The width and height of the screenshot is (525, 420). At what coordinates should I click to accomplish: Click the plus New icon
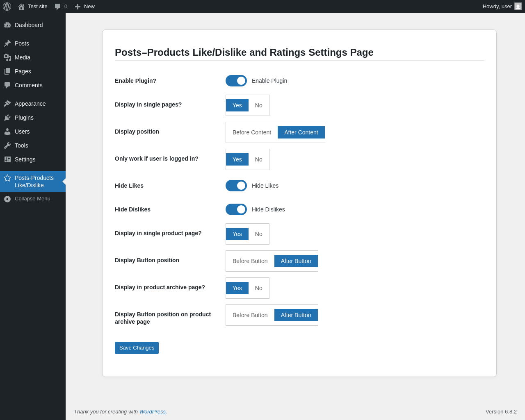(x=78, y=7)
